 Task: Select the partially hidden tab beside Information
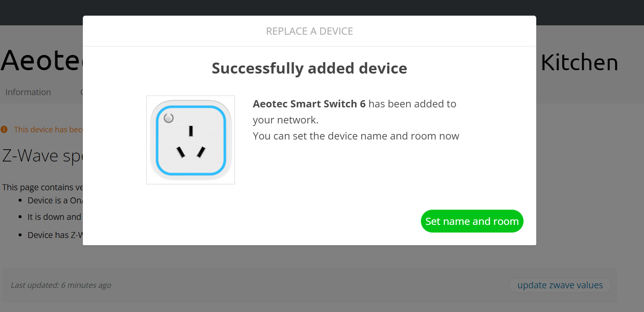[81, 92]
